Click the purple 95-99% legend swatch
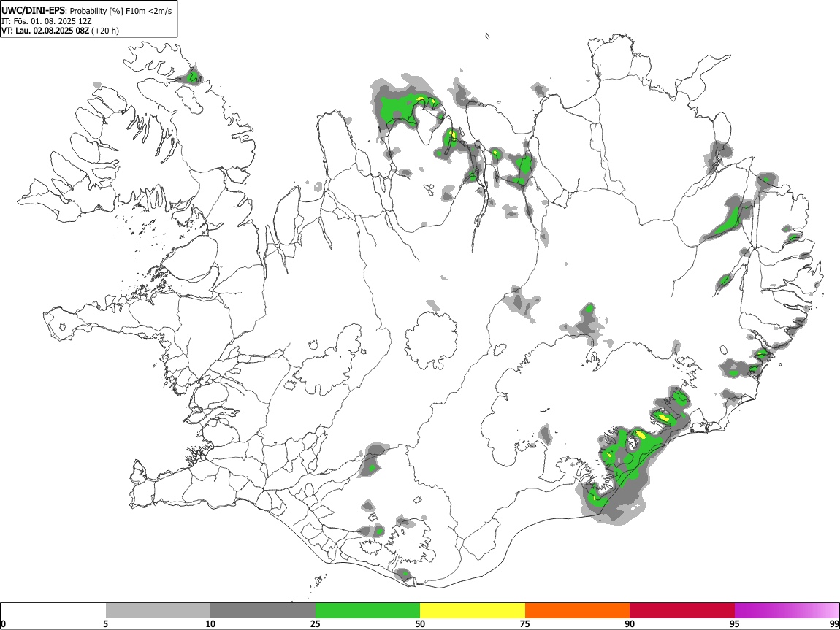 [787, 610]
